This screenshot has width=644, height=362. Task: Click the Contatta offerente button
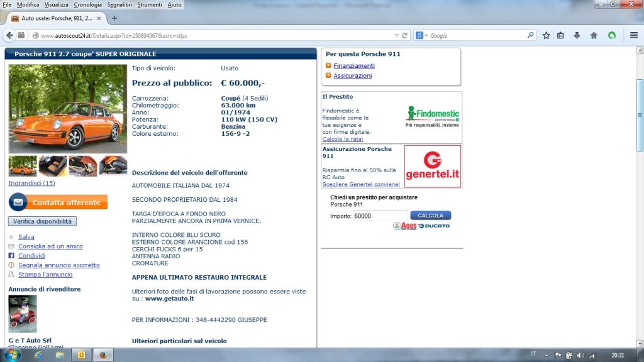(58, 202)
